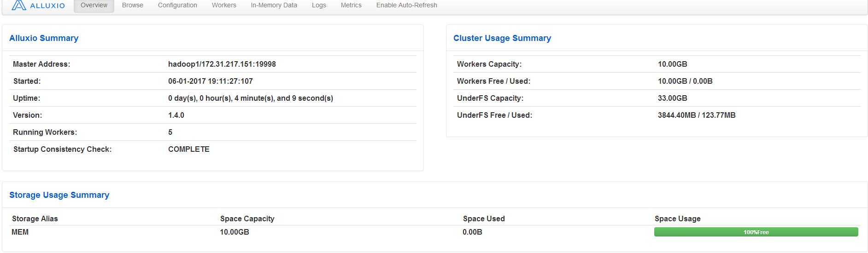
Task: Click the Storage Usage Summary heading
Action: [59, 195]
